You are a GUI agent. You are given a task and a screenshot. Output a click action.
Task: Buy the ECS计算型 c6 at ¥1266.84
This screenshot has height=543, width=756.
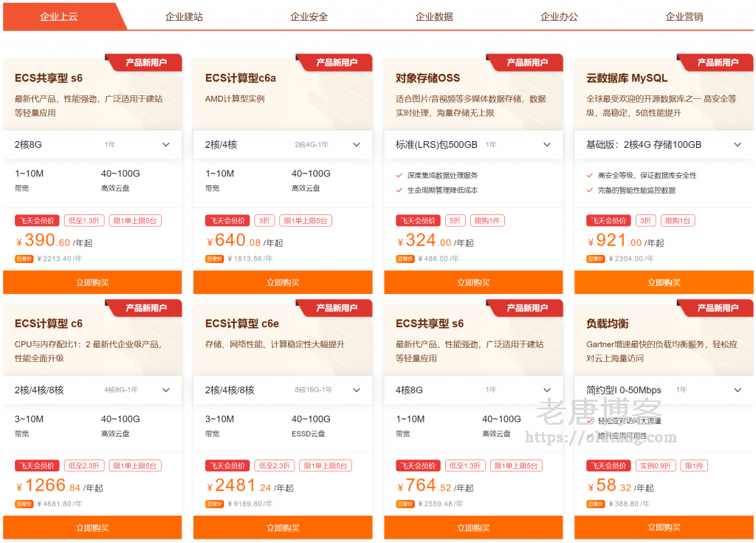pos(92,527)
